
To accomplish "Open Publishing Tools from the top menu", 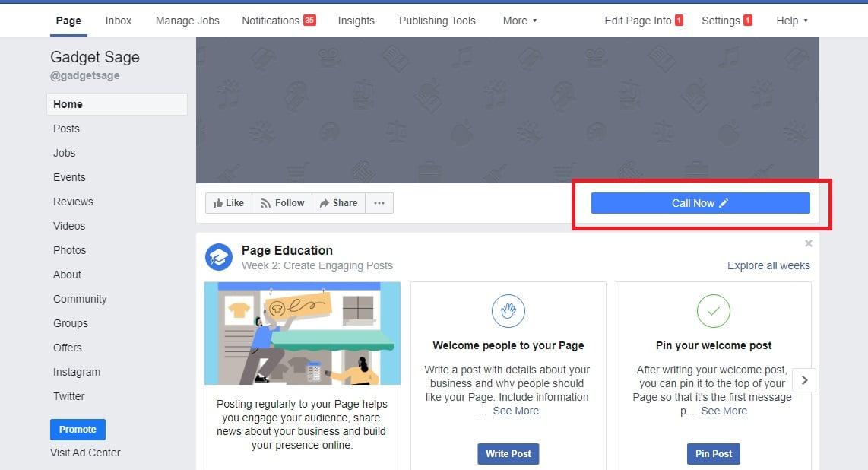I will coord(436,21).
